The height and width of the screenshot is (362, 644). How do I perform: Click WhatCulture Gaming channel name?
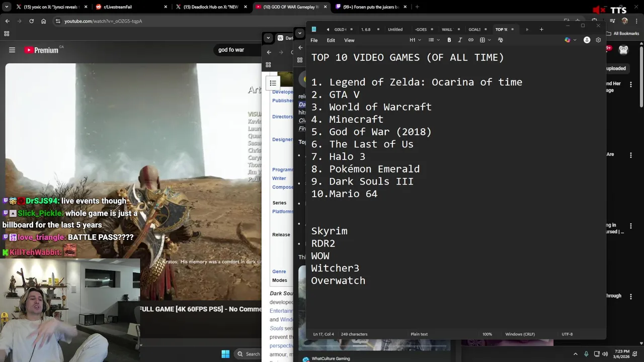pyautogui.click(x=331, y=358)
